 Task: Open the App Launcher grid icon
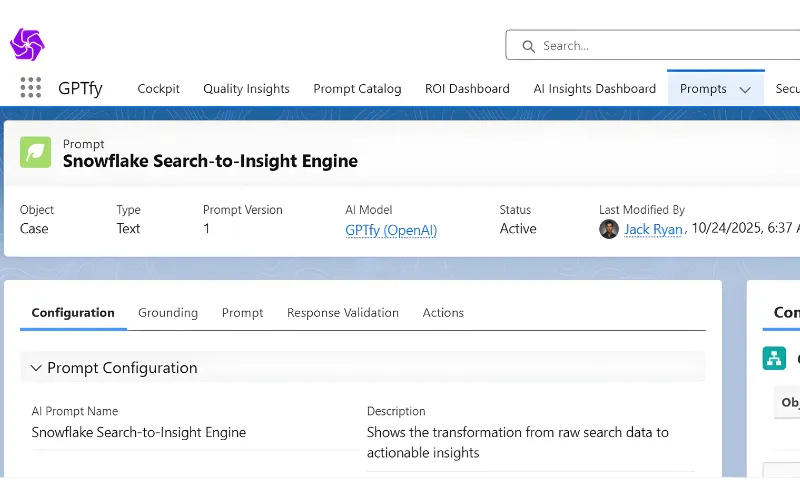(31, 88)
